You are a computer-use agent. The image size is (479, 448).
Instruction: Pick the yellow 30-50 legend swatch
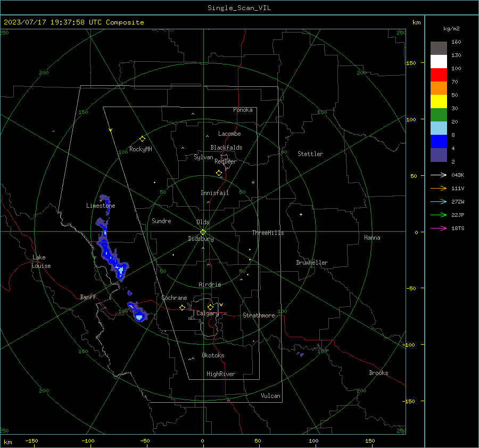point(439,102)
